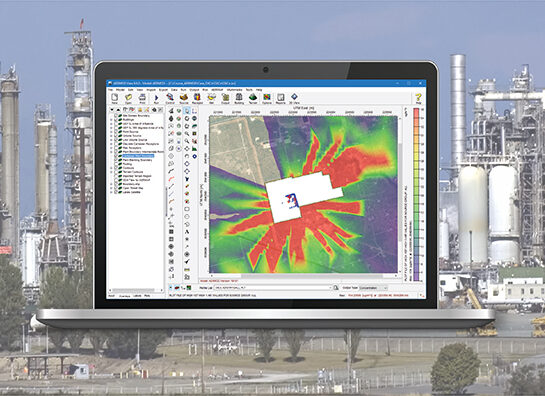Click the Open folder toolbar icon
This screenshot has width=545, height=396.
pos(128,98)
